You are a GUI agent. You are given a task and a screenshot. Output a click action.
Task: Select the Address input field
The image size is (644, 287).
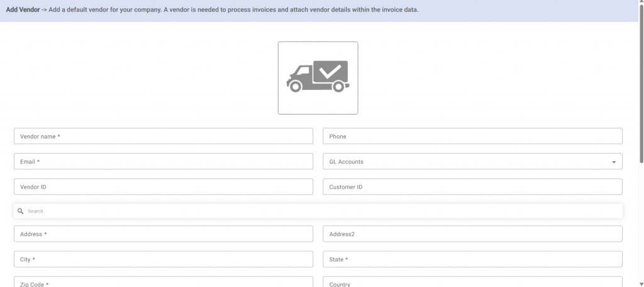[x=164, y=234]
